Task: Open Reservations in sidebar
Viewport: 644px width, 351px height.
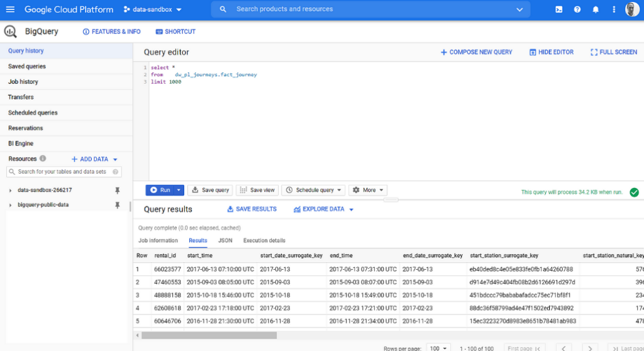Action: (66, 128)
